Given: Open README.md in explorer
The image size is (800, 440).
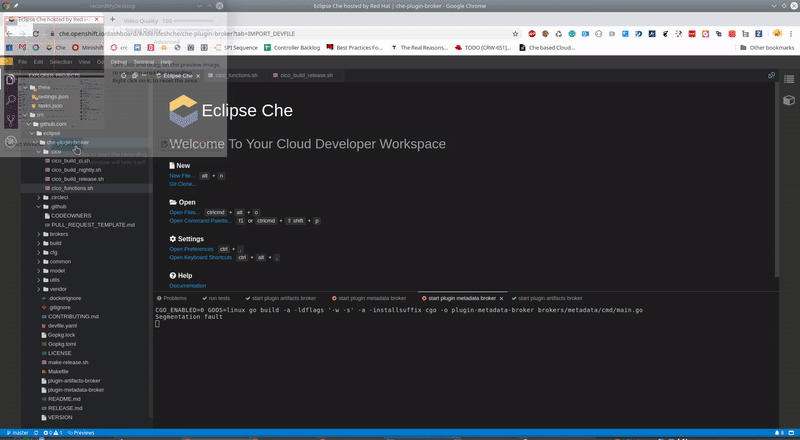Looking at the screenshot, I should 64,400.
